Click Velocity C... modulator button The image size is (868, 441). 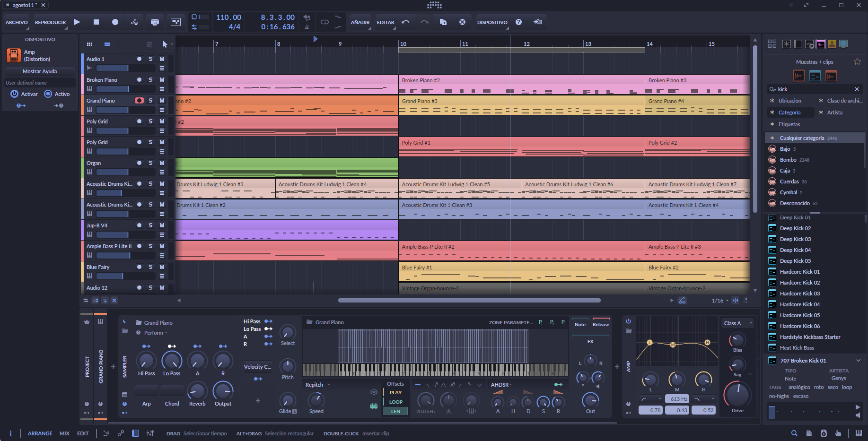[258, 367]
